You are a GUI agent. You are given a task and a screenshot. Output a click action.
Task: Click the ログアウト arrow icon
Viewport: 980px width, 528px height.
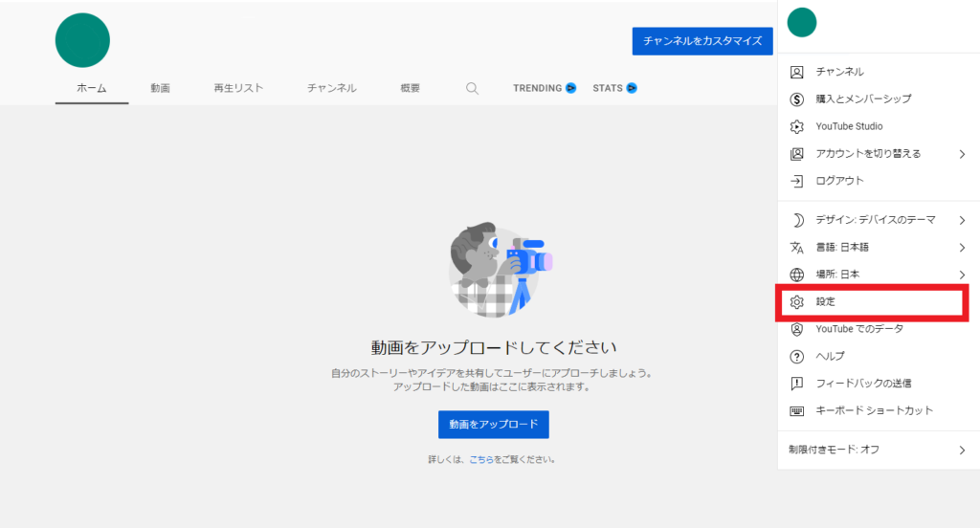(x=796, y=181)
